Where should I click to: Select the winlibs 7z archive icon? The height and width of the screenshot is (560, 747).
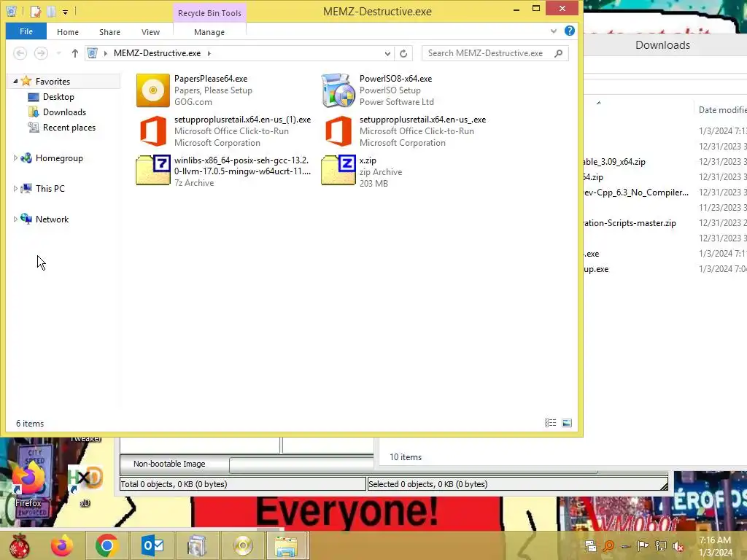[153, 170]
